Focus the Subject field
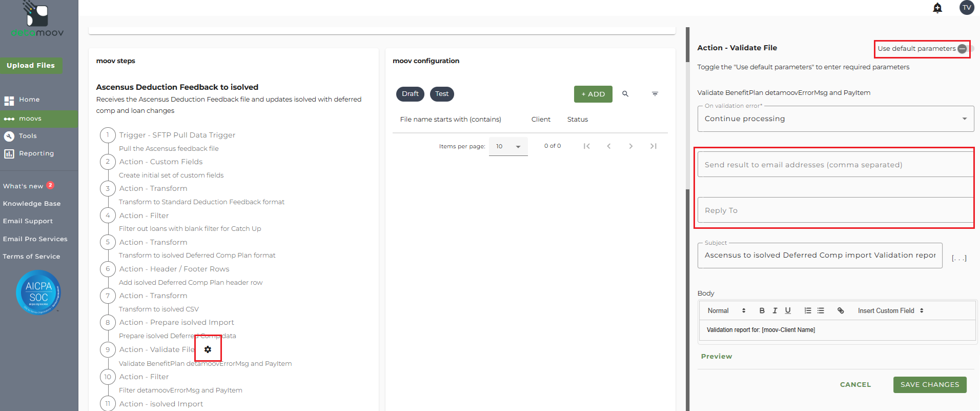This screenshot has width=980, height=411. click(x=820, y=256)
